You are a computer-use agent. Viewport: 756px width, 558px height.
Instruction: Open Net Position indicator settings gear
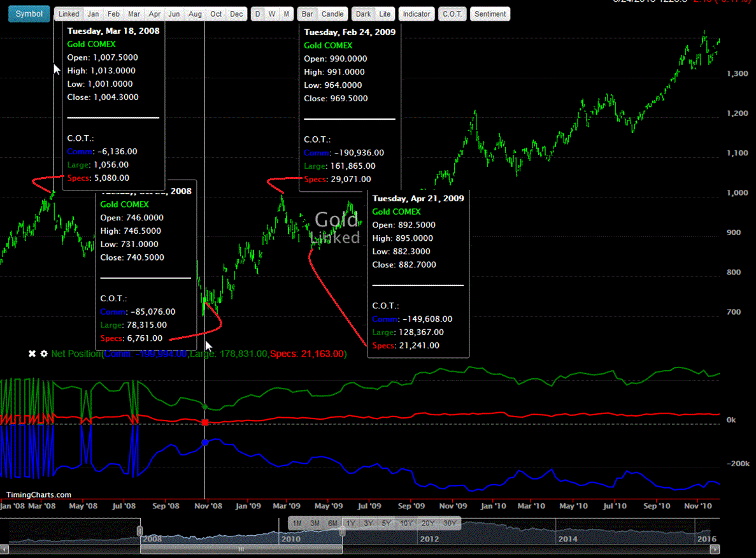coord(44,354)
